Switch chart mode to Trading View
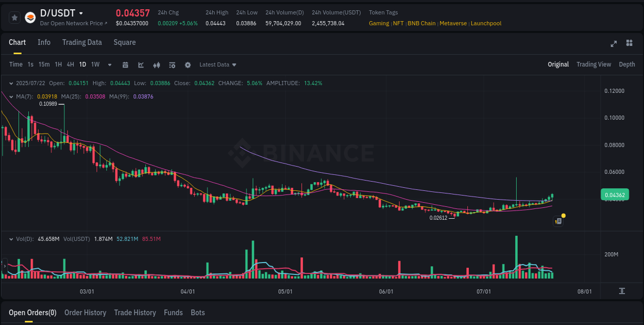 pos(594,64)
